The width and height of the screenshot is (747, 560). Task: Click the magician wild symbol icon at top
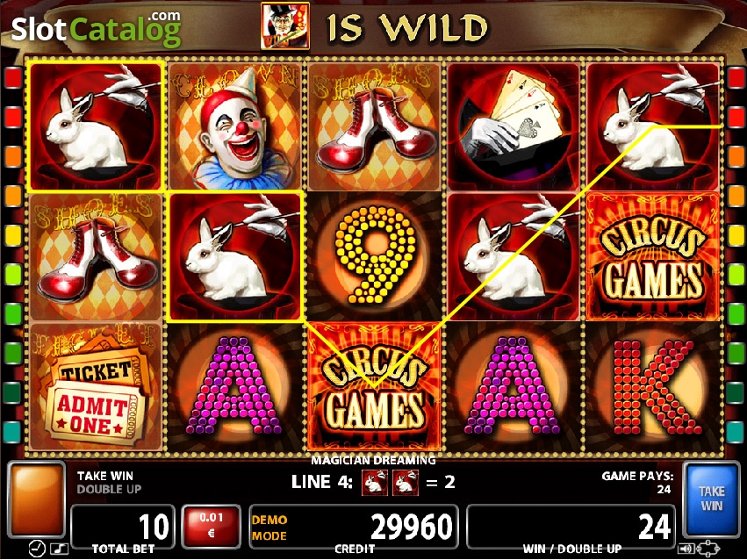click(285, 25)
